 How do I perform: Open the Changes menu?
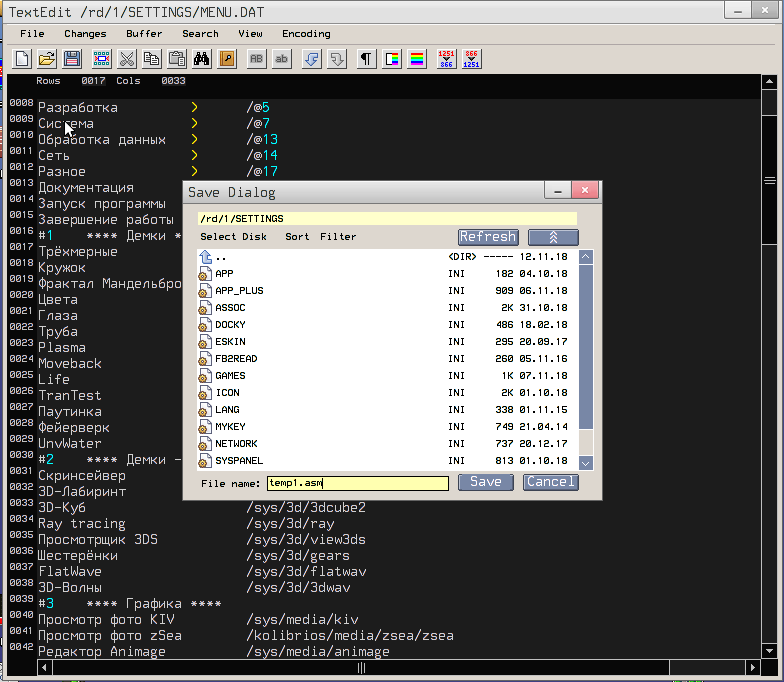point(85,33)
